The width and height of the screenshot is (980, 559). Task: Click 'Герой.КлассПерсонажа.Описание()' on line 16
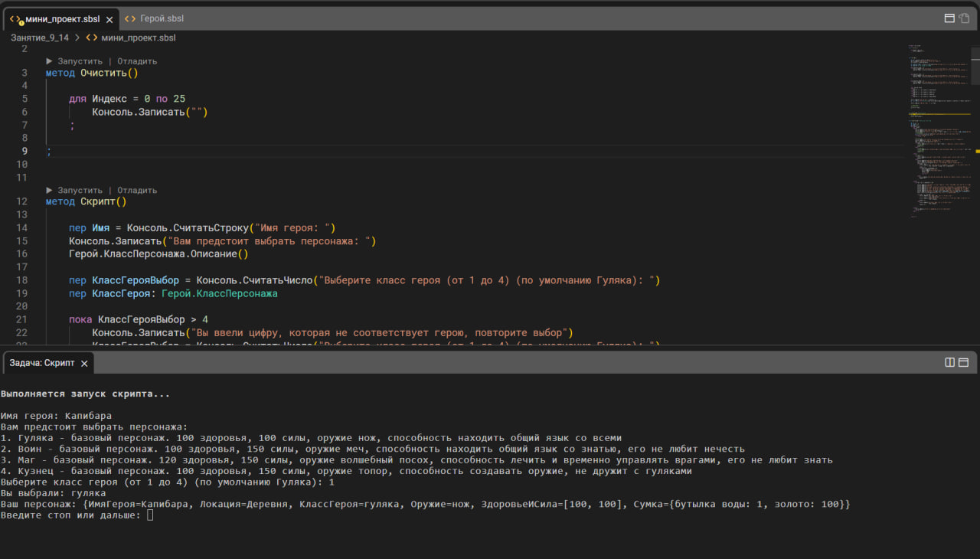pyautogui.click(x=159, y=254)
